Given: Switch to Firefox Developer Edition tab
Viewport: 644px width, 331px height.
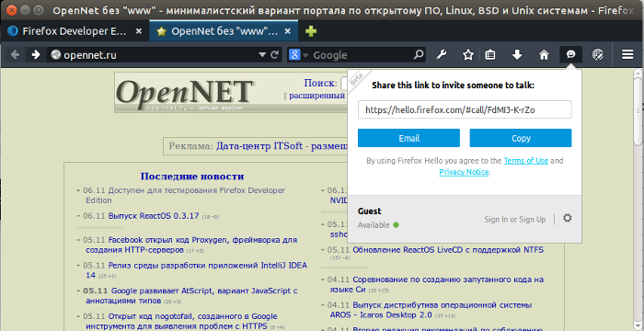Looking at the screenshot, I should tap(75, 31).
